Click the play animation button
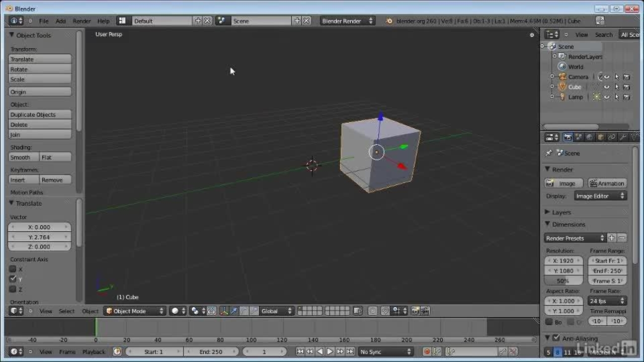 click(330, 352)
